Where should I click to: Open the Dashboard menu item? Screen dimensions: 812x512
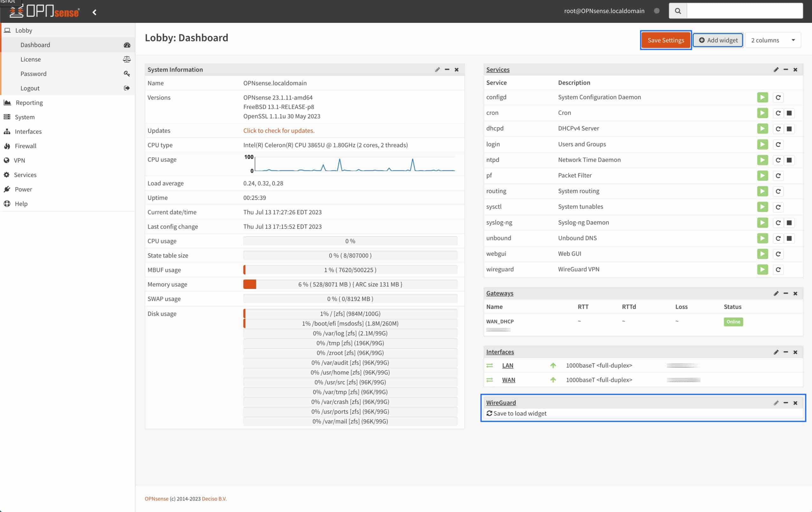[68, 45]
